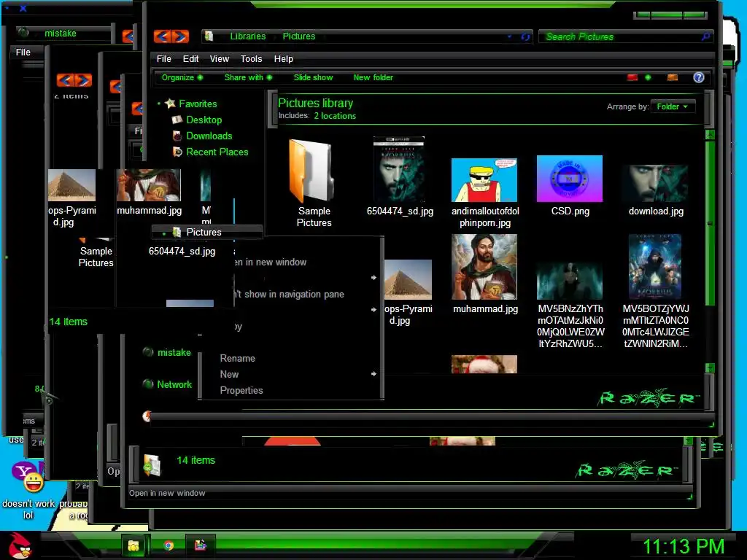
Task: Select ops-Pyramid.jpg in the front window
Action: (408, 279)
